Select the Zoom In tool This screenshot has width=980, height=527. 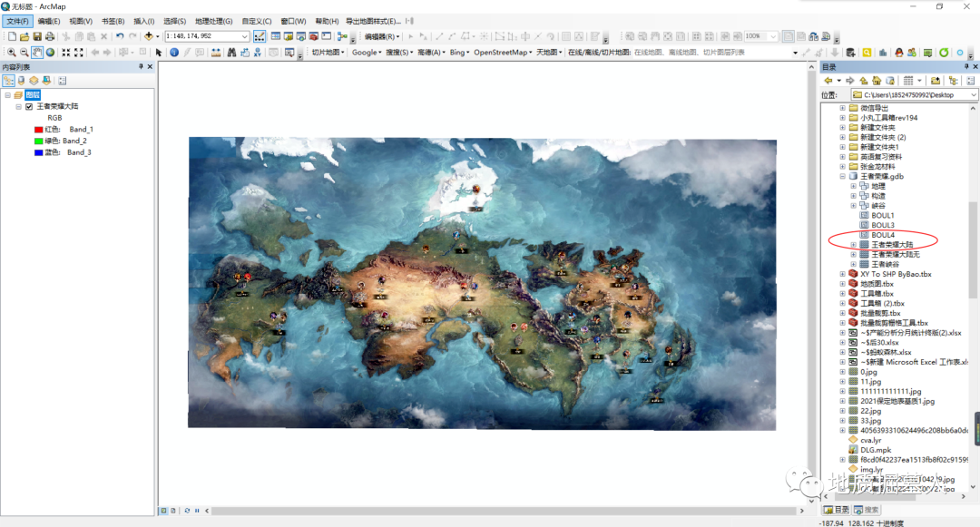[11, 53]
